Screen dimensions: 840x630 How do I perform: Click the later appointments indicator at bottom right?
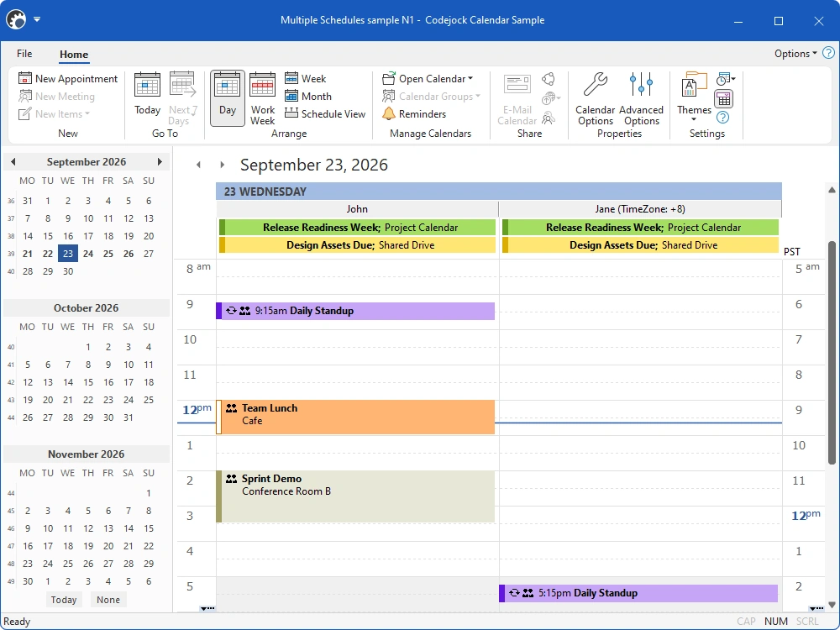816,608
